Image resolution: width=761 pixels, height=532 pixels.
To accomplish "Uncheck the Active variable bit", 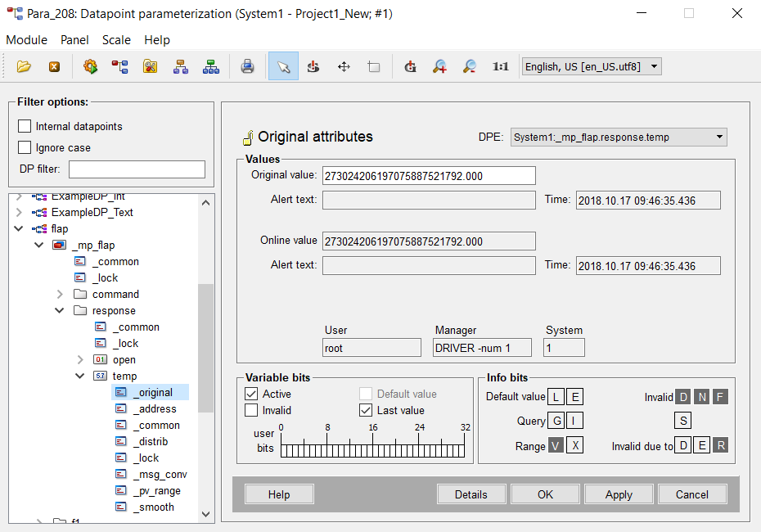I will pos(252,394).
